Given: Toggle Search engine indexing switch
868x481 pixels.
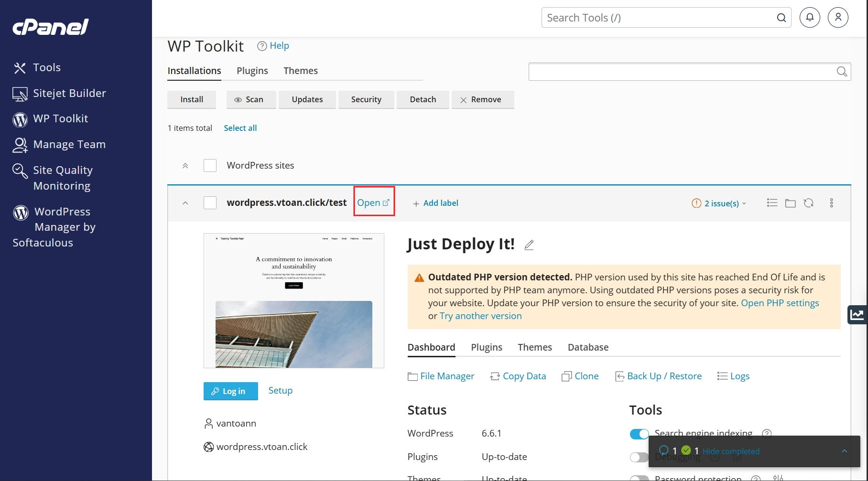Looking at the screenshot, I should click(x=639, y=434).
